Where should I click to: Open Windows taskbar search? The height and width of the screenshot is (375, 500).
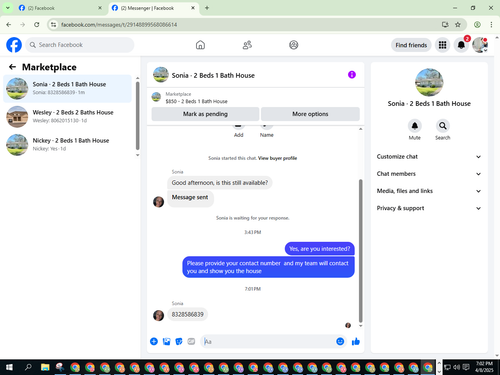pos(28,367)
